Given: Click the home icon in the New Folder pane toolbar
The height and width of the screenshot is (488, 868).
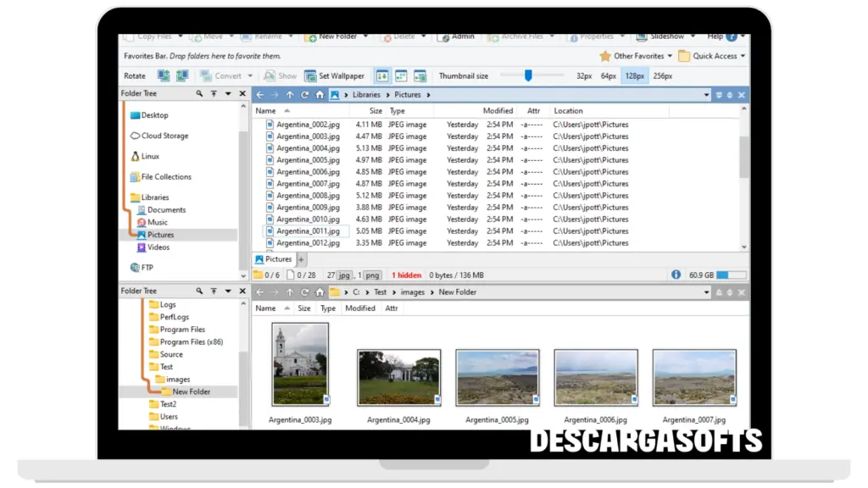Looking at the screenshot, I should [x=320, y=292].
